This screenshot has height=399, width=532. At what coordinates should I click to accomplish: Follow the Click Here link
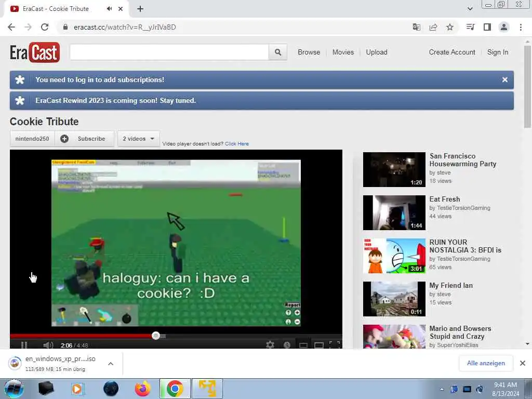[237, 144]
